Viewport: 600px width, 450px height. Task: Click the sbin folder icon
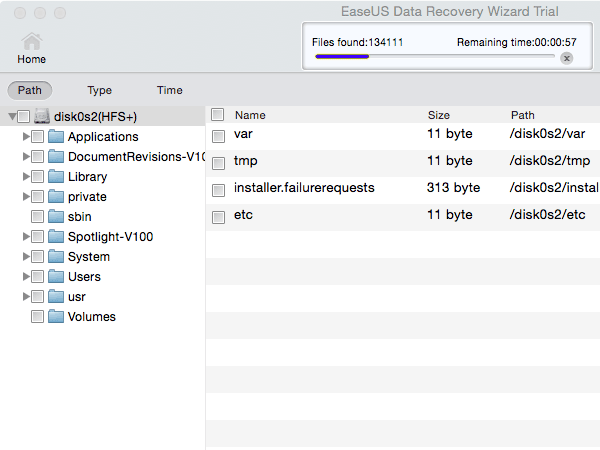tap(56, 216)
